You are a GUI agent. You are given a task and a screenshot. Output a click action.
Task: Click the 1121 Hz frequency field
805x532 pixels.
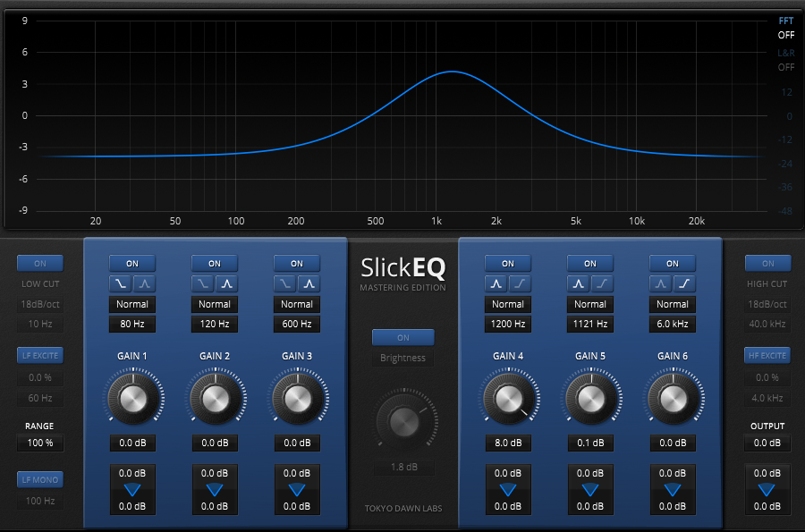coord(590,324)
